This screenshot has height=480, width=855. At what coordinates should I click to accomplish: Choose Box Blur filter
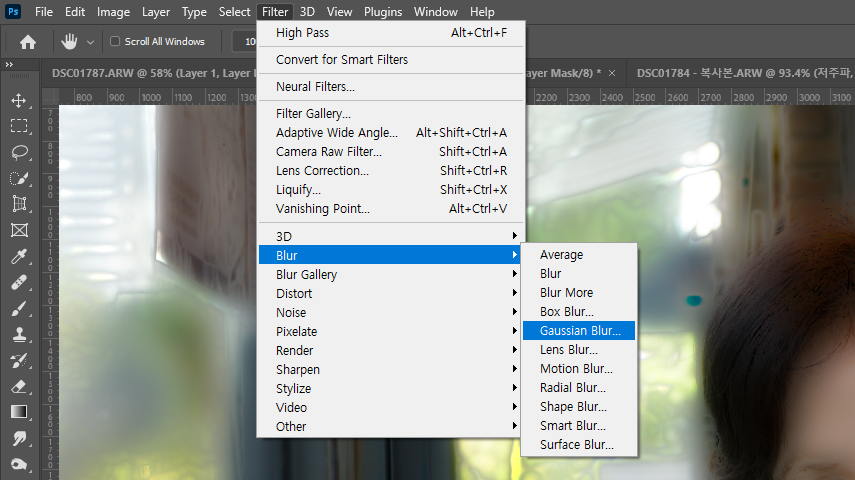(579, 311)
